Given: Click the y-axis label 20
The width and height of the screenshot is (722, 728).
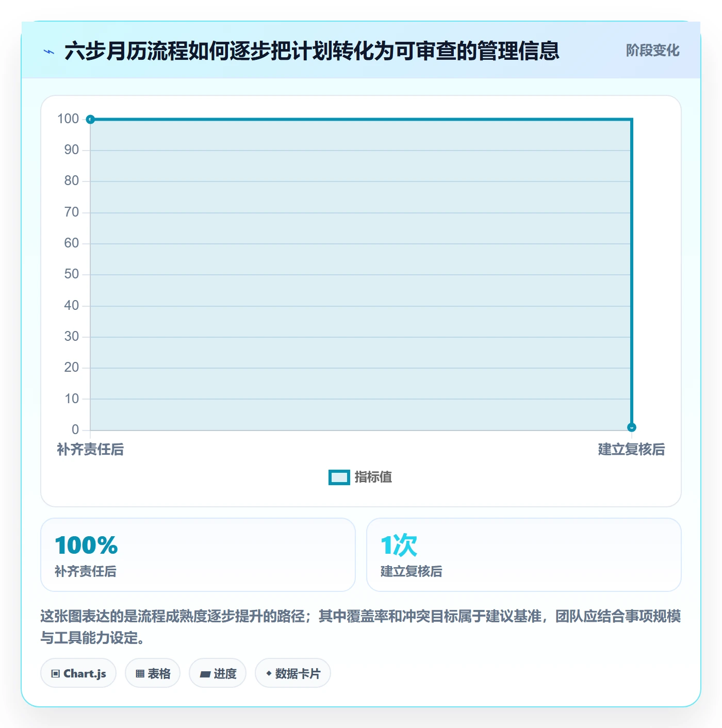Looking at the screenshot, I should 72,368.
